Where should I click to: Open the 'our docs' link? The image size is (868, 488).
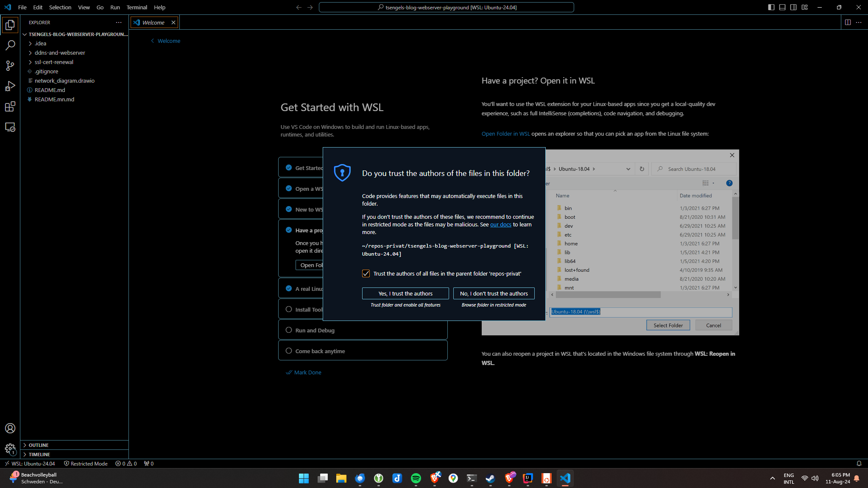point(501,224)
